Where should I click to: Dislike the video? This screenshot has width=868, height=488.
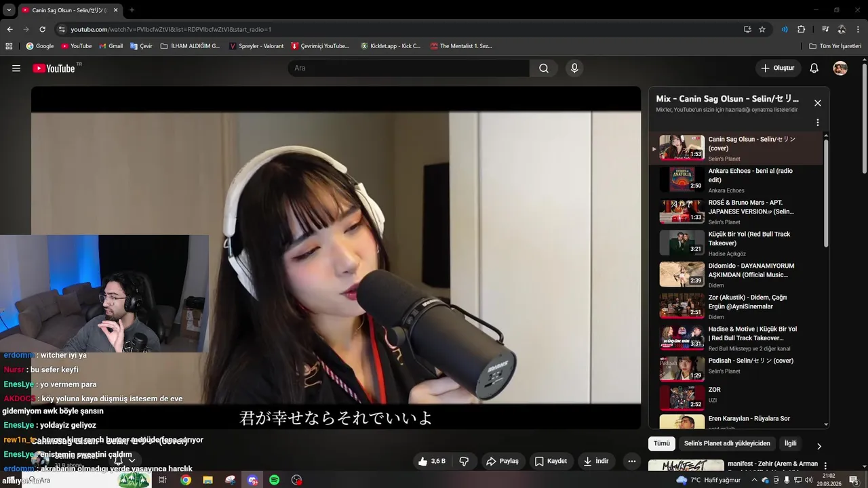pyautogui.click(x=464, y=461)
